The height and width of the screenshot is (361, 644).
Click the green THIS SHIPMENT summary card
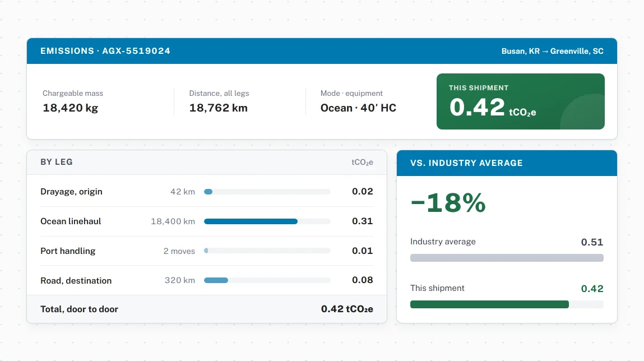tap(520, 101)
